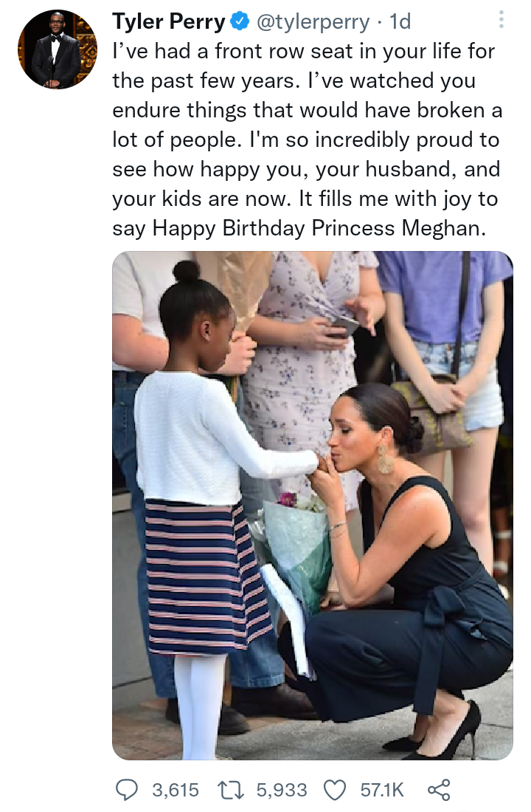Click the "1d" tweet timestamp

tap(400, 22)
